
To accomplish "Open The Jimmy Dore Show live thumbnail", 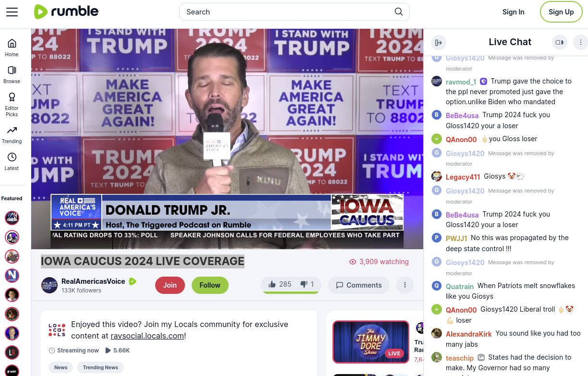I will (x=371, y=342).
